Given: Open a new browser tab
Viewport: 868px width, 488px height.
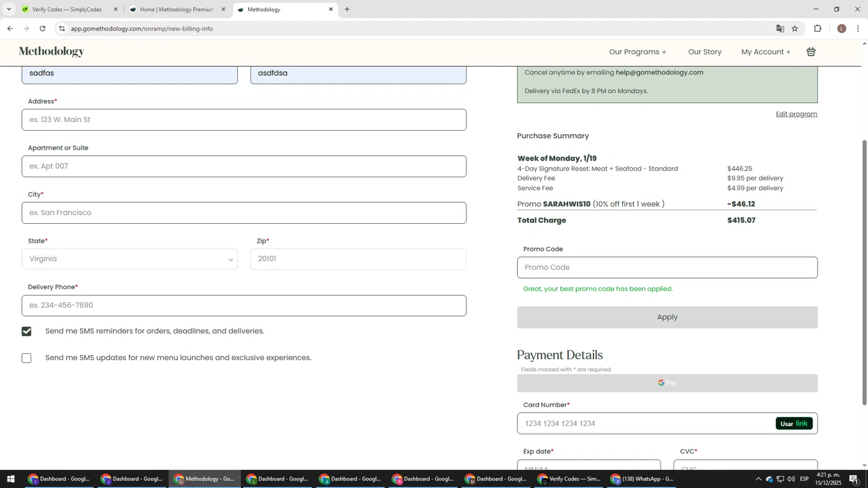Looking at the screenshot, I should pos(347,9).
